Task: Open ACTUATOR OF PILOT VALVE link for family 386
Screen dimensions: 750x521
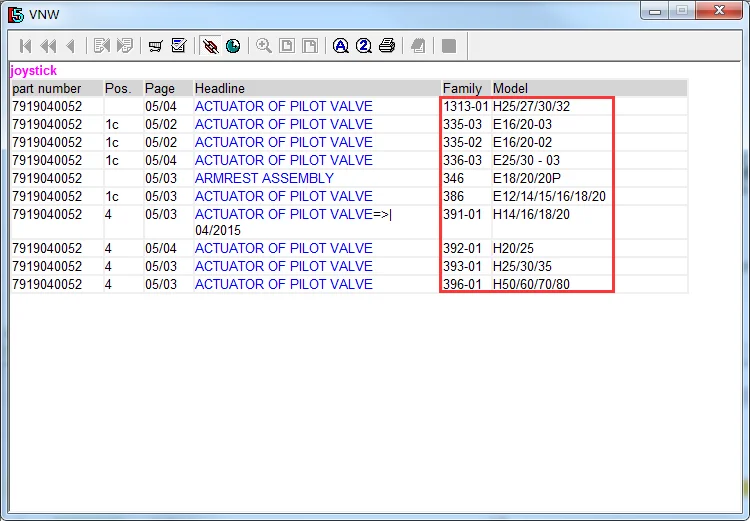Action: pyautogui.click(x=284, y=196)
